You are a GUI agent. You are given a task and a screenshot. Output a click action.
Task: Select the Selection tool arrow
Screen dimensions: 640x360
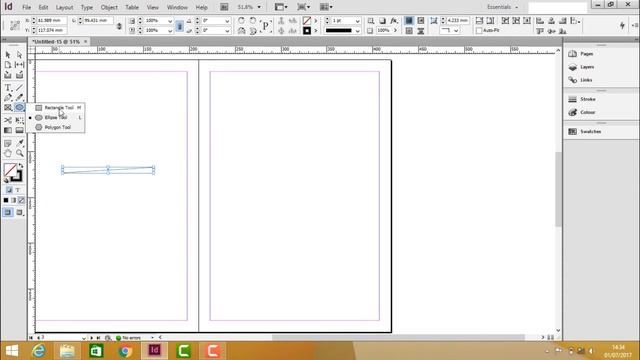click(8, 55)
